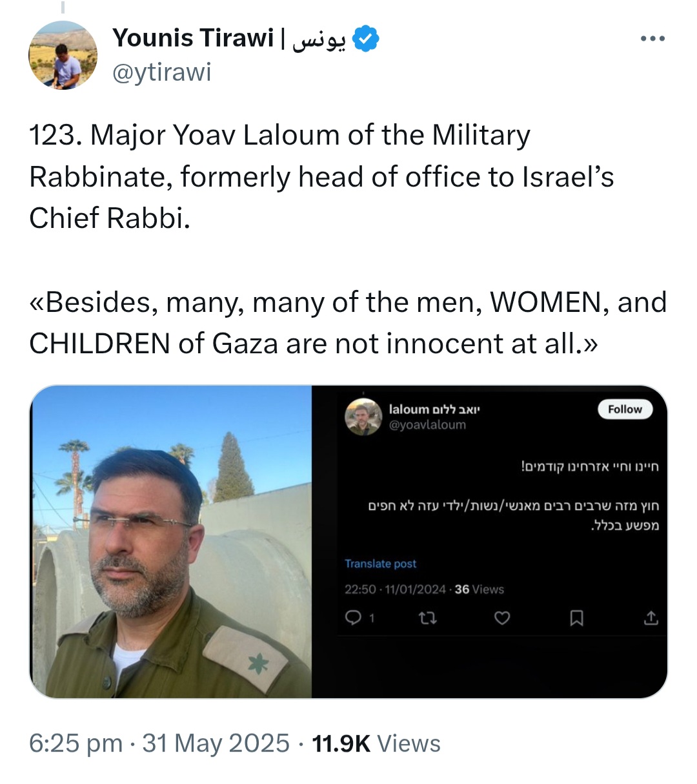697x784 pixels.
Task: Click the retweet arrows icon
Action: click(427, 619)
